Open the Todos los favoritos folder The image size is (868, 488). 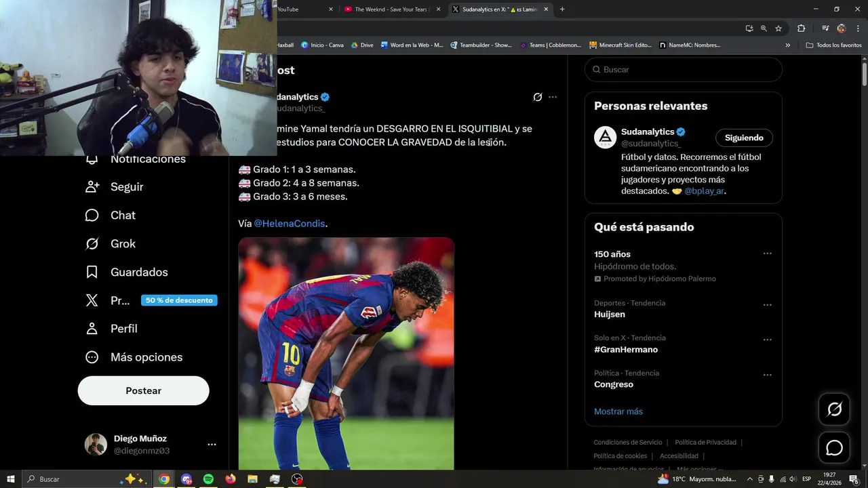click(833, 45)
